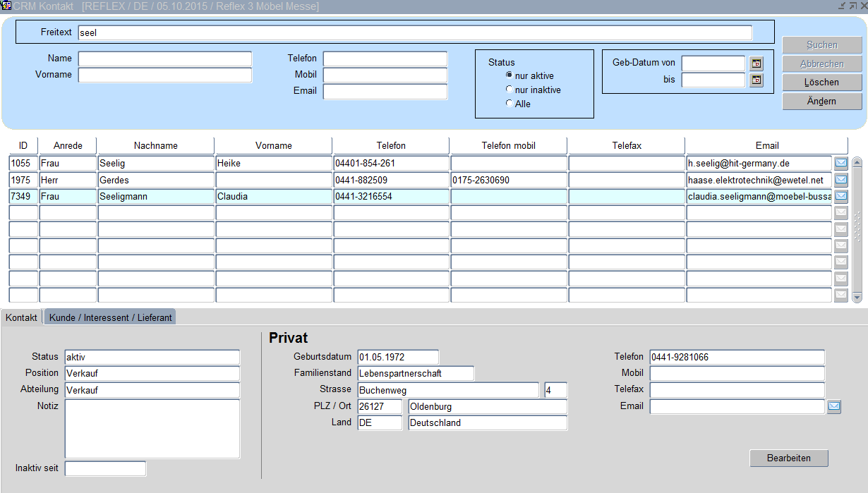This screenshot has width=868, height=493.
Task: Select the 'nur aktive' status option
Action: 510,75
